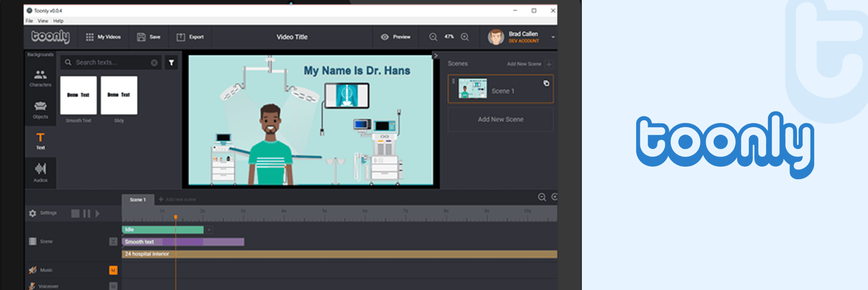This screenshot has height=290, width=868.
Task: Click the orange timeline playhead marker
Action: [175, 217]
